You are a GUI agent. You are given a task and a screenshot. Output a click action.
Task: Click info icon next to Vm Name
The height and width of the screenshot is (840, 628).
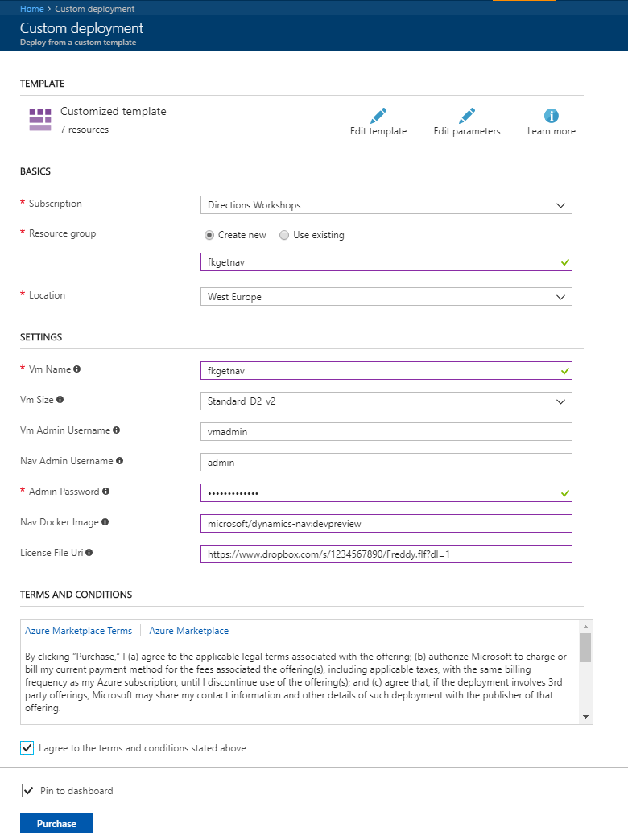coord(77,369)
